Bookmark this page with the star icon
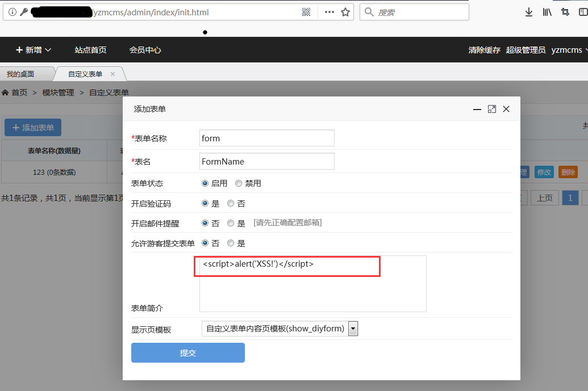This screenshot has width=588, height=391. [345, 12]
